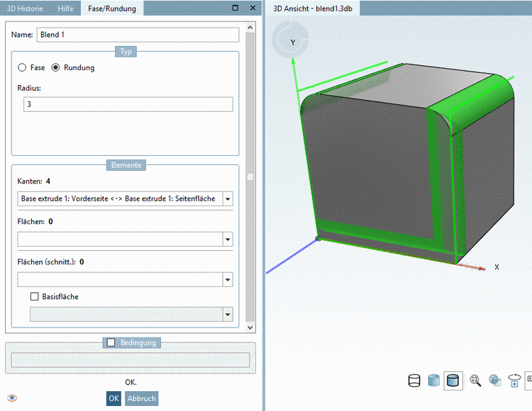Open the Flächen dropdown arrow

click(228, 240)
